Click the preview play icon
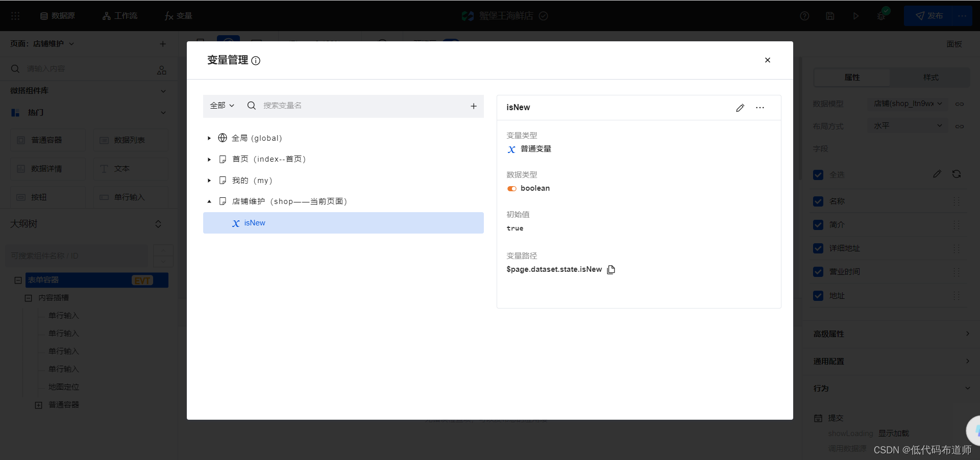 tap(855, 16)
